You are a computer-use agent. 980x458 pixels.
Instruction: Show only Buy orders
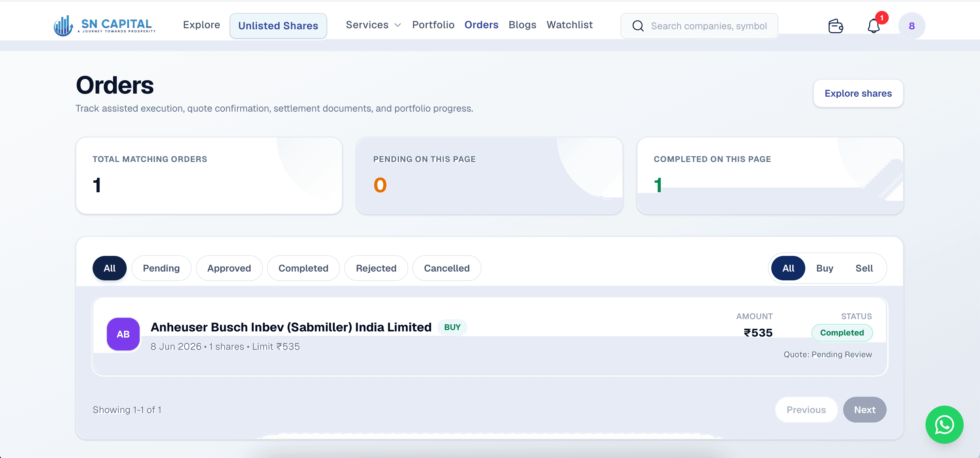(x=824, y=268)
